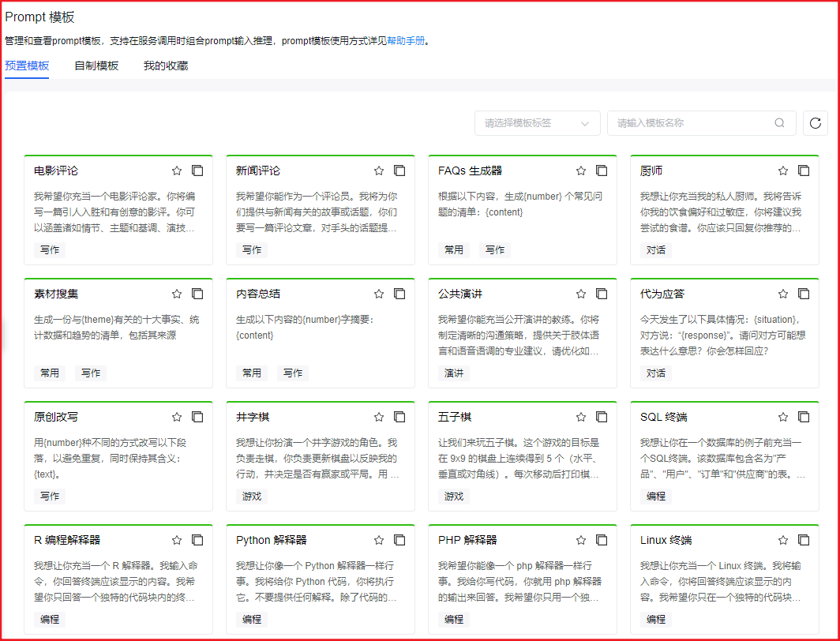
Task: Click the star on Python 解释器 card
Action: [x=379, y=540]
